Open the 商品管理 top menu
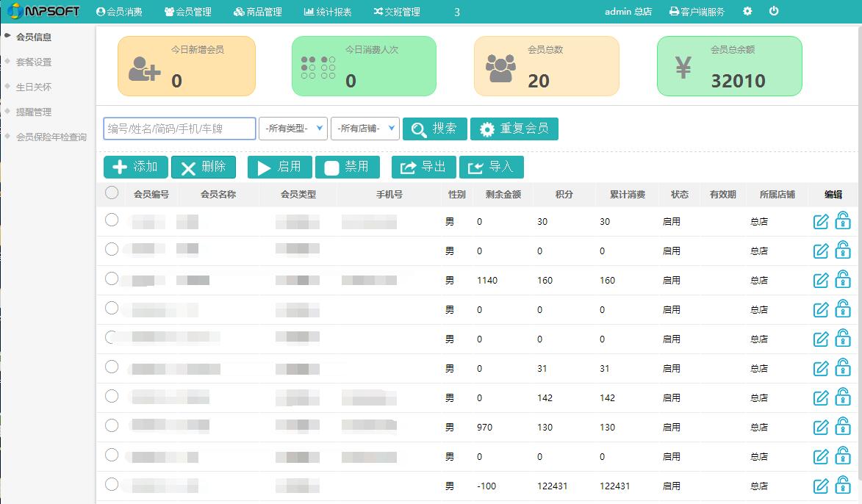This screenshot has height=504, width=862. [257, 12]
